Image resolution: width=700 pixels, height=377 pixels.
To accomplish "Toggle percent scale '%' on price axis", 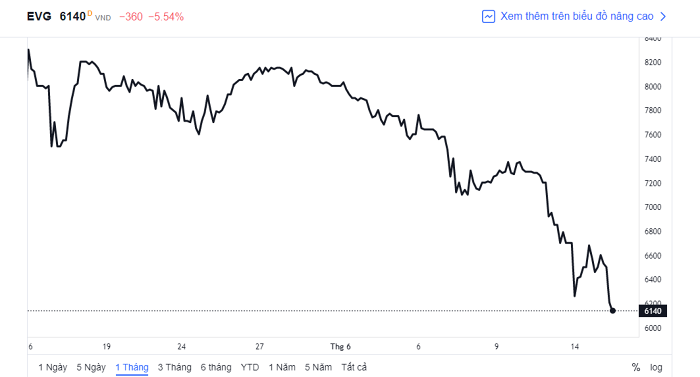I will 636,367.
